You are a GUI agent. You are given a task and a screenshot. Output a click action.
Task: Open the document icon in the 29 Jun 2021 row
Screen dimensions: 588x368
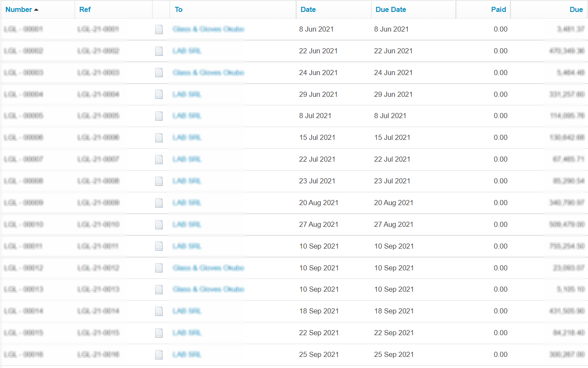coord(159,94)
